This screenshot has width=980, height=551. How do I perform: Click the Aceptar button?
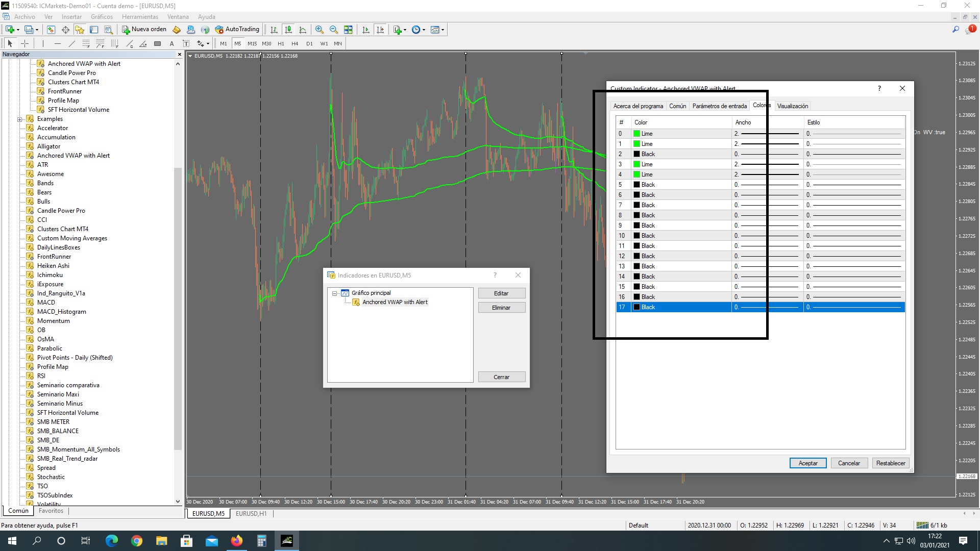807,463
